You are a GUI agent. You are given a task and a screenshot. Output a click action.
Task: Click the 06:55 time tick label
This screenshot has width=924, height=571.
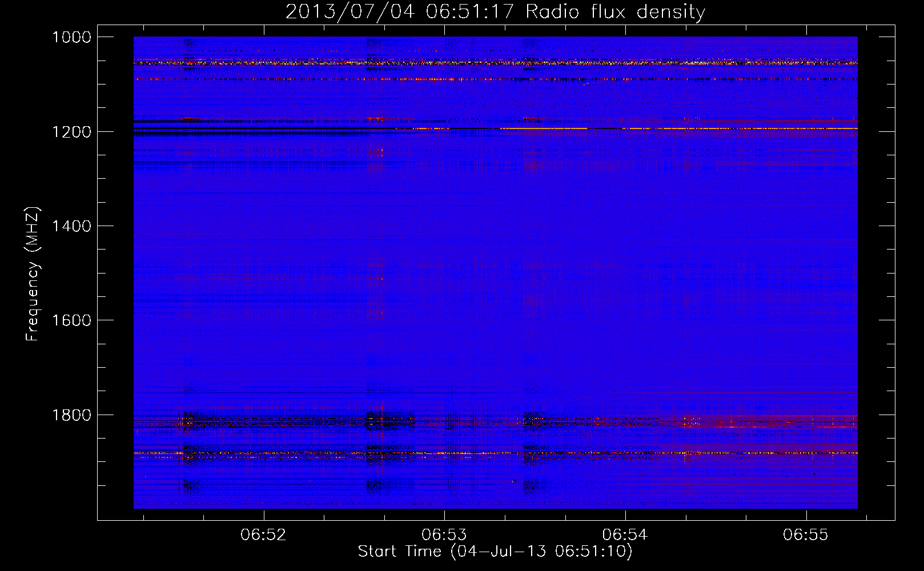point(806,534)
